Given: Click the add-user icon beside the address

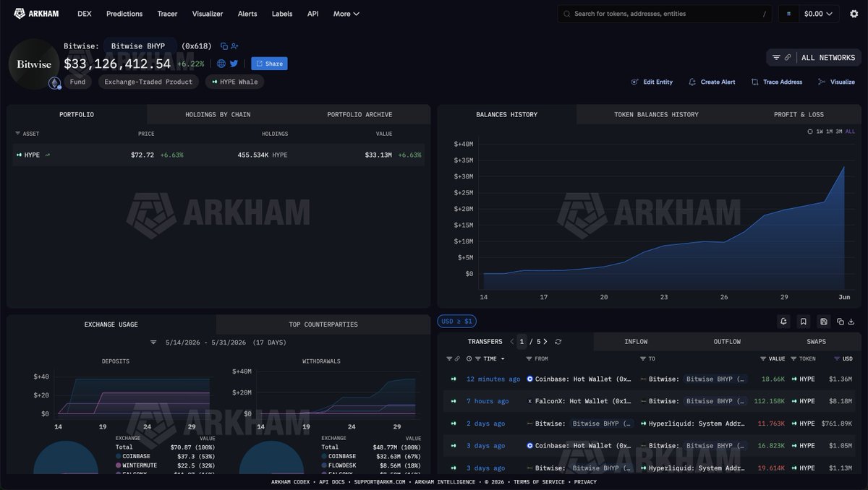Looking at the screenshot, I should coord(235,46).
